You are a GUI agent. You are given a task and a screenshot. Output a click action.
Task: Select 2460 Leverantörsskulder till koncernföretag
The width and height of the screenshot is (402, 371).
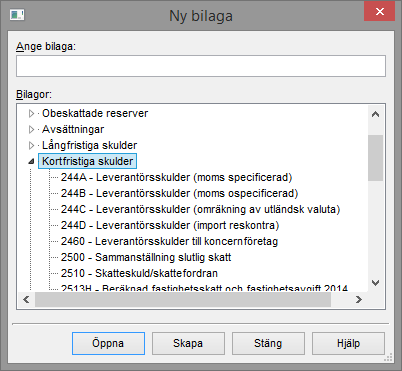pos(169,241)
